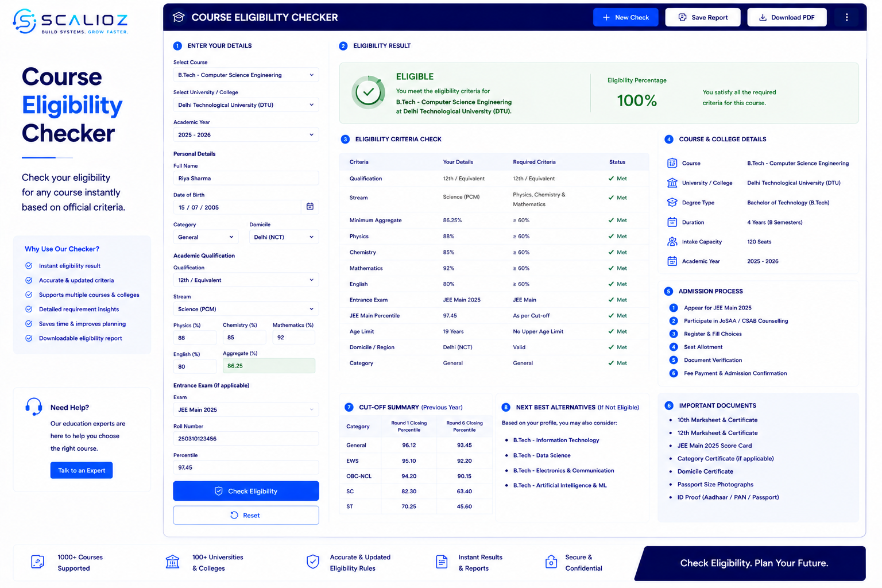Image resolution: width=882 pixels, height=588 pixels.
Task: Click the University / College building icon
Action: pyautogui.click(x=672, y=183)
